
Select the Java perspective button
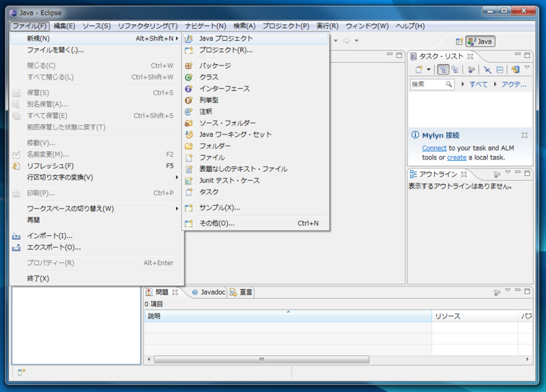480,42
